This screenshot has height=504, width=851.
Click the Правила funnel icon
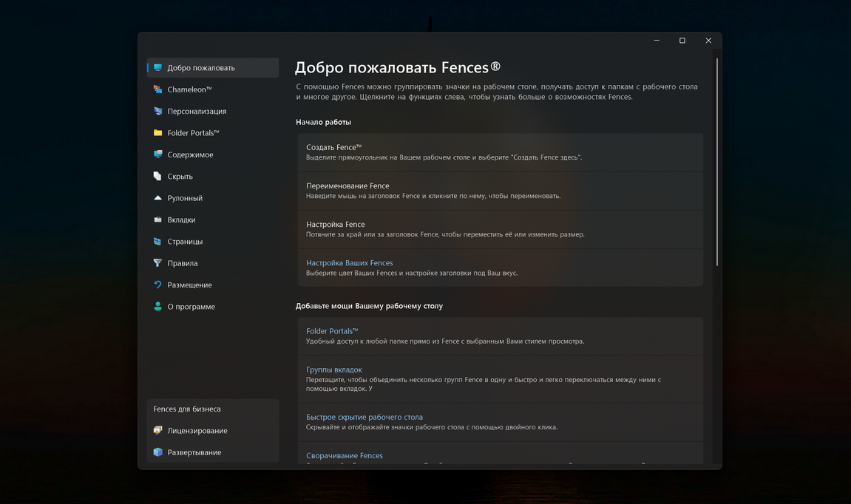tap(158, 263)
